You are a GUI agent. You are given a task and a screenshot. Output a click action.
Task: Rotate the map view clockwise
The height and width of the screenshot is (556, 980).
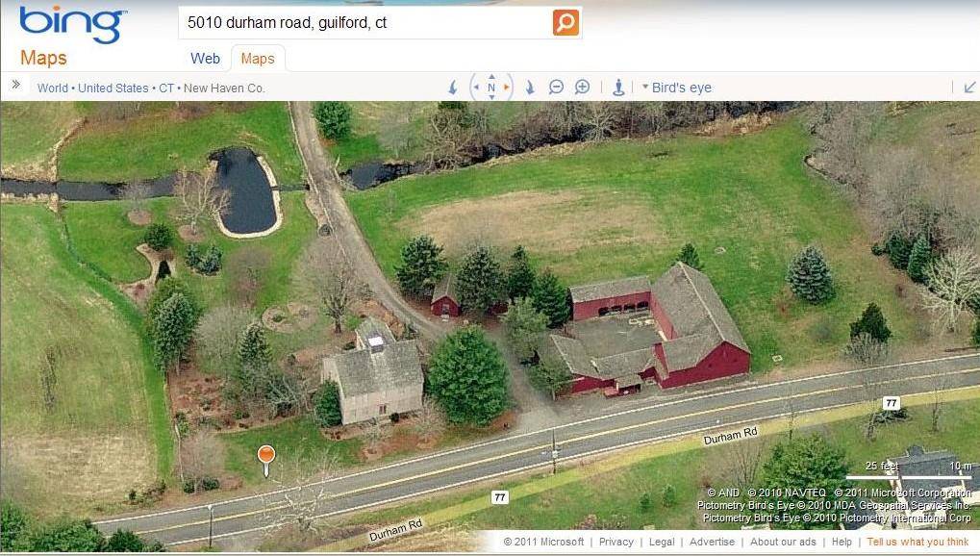530,88
